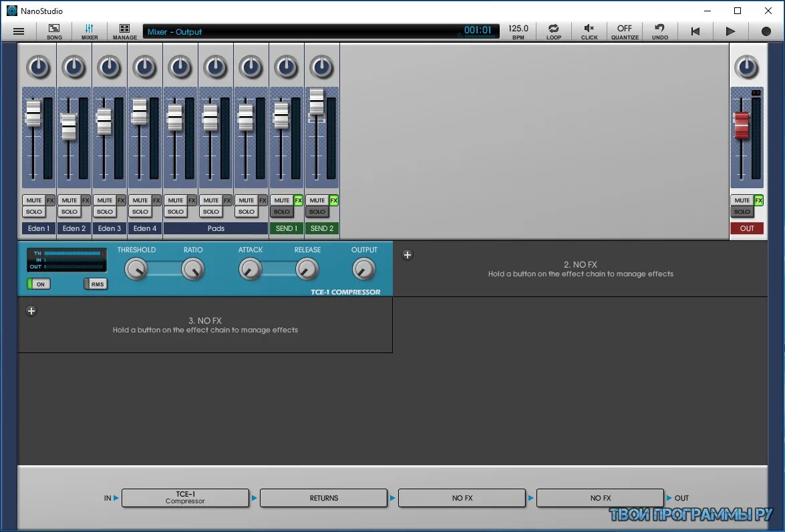Add an effect to slot 3
The width and height of the screenshot is (785, 532).
(31, 311)
